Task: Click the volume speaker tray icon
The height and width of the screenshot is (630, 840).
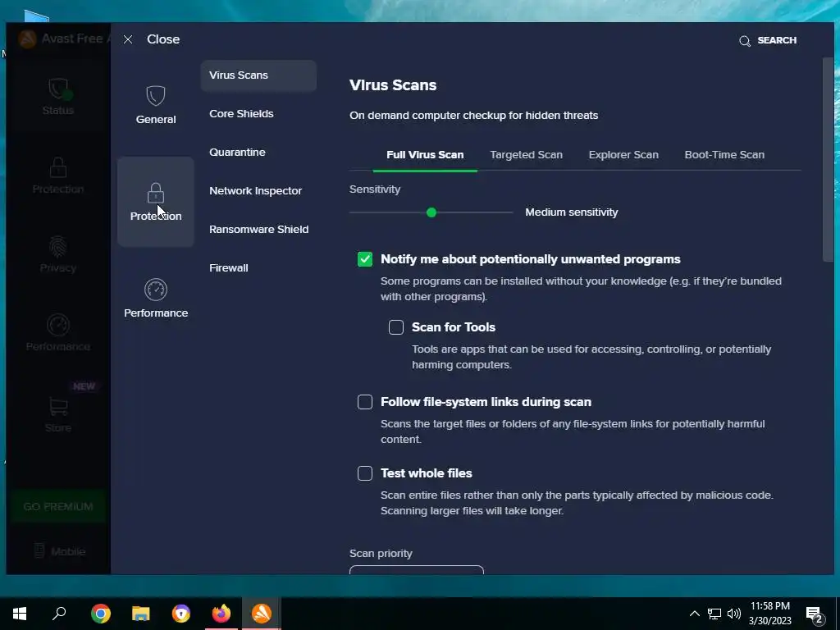Action: click(734, 614)
